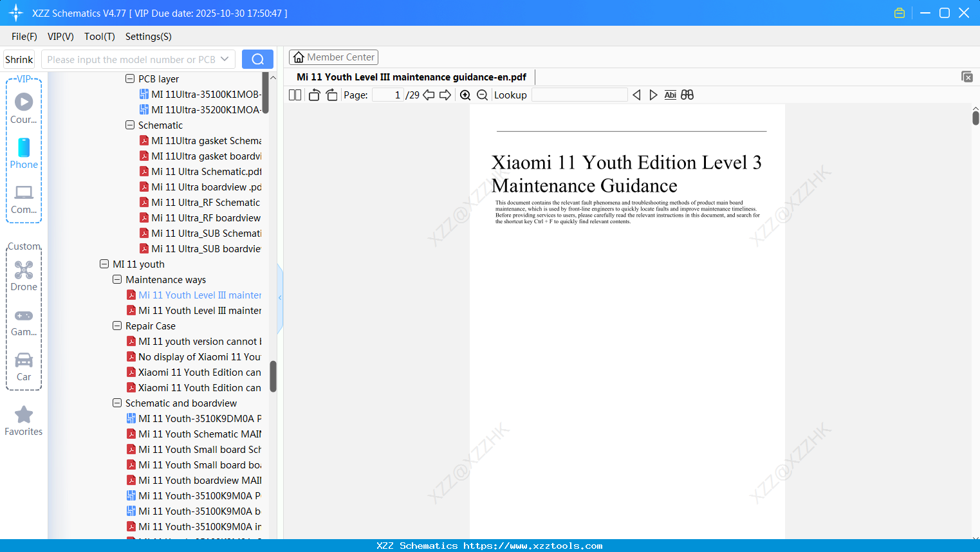
Task: Collapse the Repair Case section
Action: 117,326
